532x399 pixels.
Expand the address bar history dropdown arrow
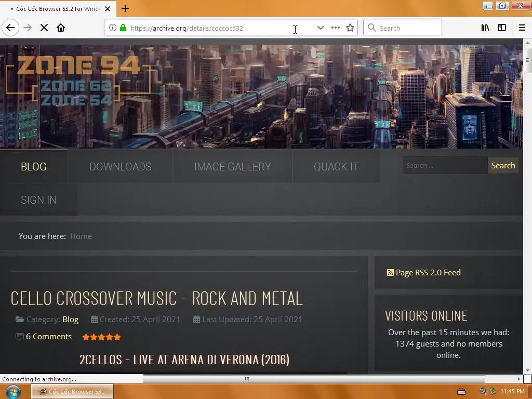[x=320, y=28]
